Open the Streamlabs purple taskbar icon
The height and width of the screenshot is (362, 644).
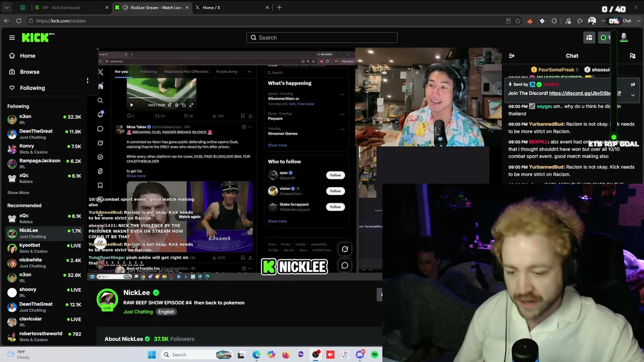pos(301,354)
